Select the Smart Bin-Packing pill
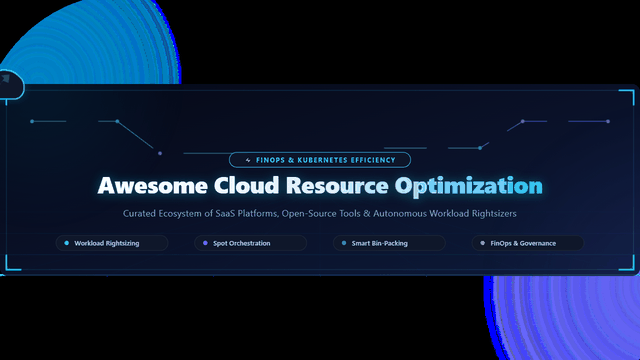Viewport: 640px width, 360px height. click(x=389, y=243)
